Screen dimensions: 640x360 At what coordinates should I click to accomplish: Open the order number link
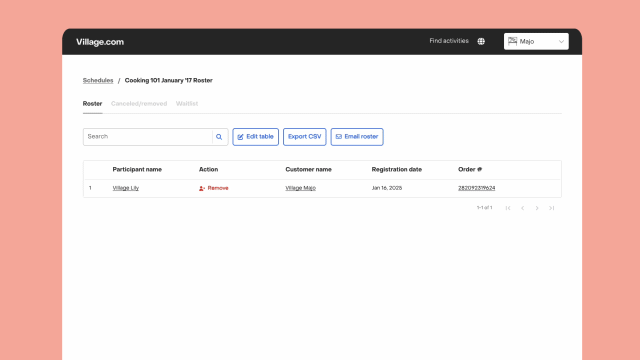476,188
